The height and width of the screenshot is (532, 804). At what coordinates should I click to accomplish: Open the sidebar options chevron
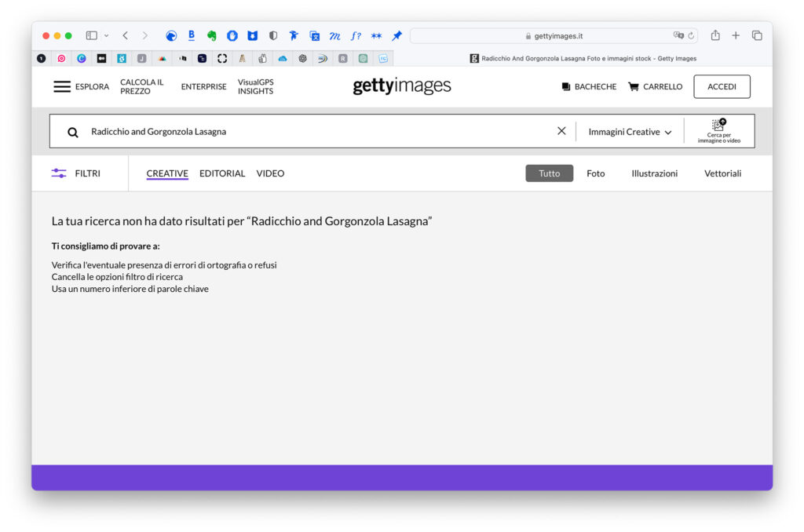point(106,36)
